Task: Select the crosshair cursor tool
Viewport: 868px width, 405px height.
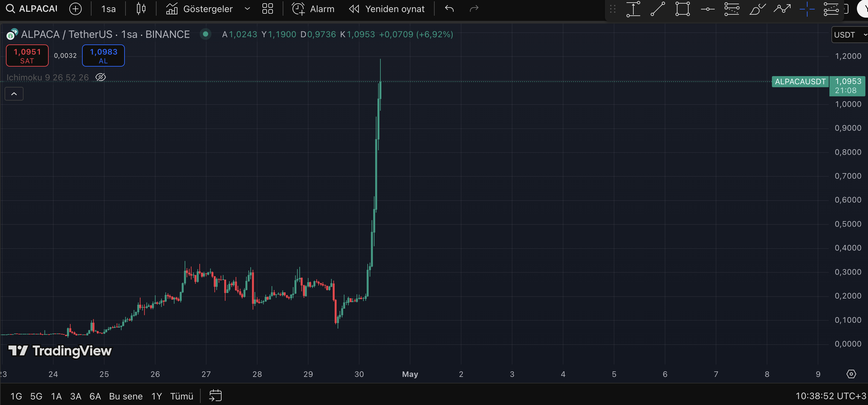Action: click(x=807, y=9)
